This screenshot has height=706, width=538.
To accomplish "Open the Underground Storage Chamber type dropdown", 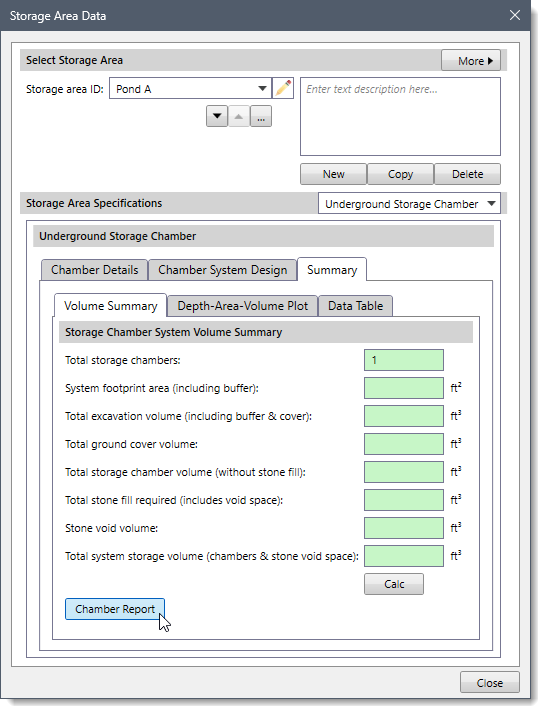I will (409, 204).
